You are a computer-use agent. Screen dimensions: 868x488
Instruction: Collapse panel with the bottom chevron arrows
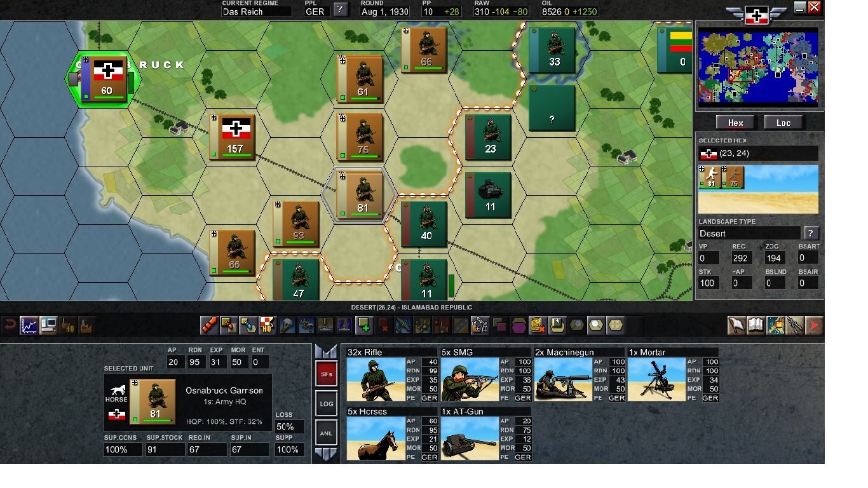tap(326, 454)
